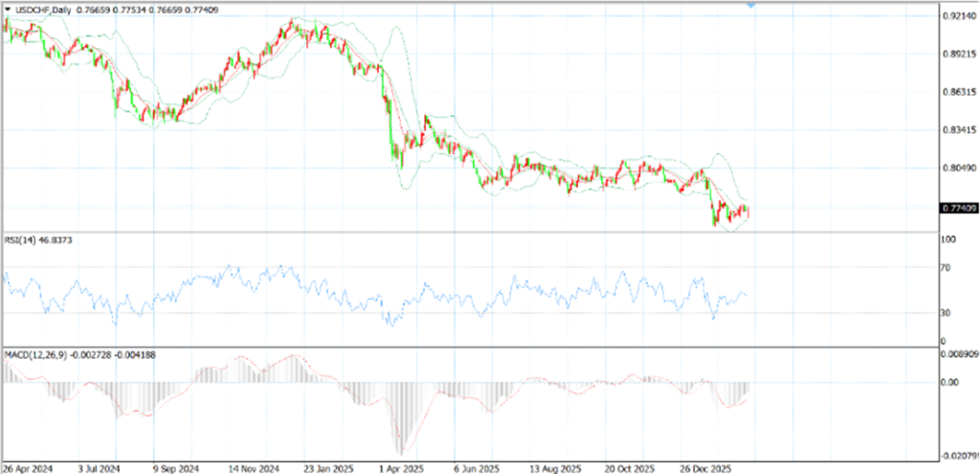Select the 0.92140 price scale value
980x474 pixels.
tap(959, 17)
